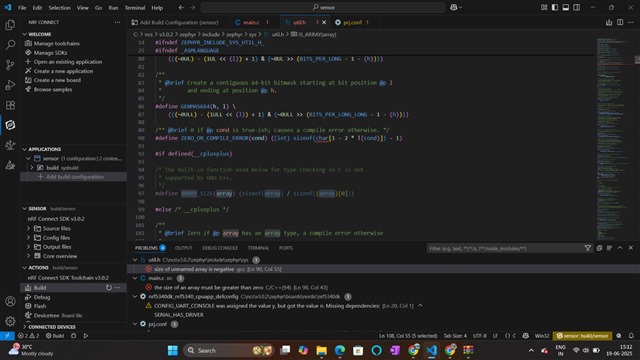Click the Build action refresh icon
The width and height of the screenshot is (640, 360).
(x=109, y=288)
